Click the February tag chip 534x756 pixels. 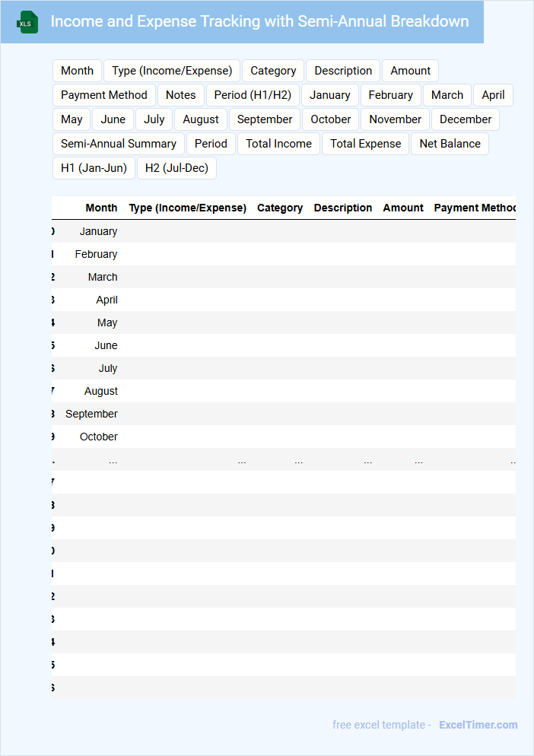tap(391, 95)
